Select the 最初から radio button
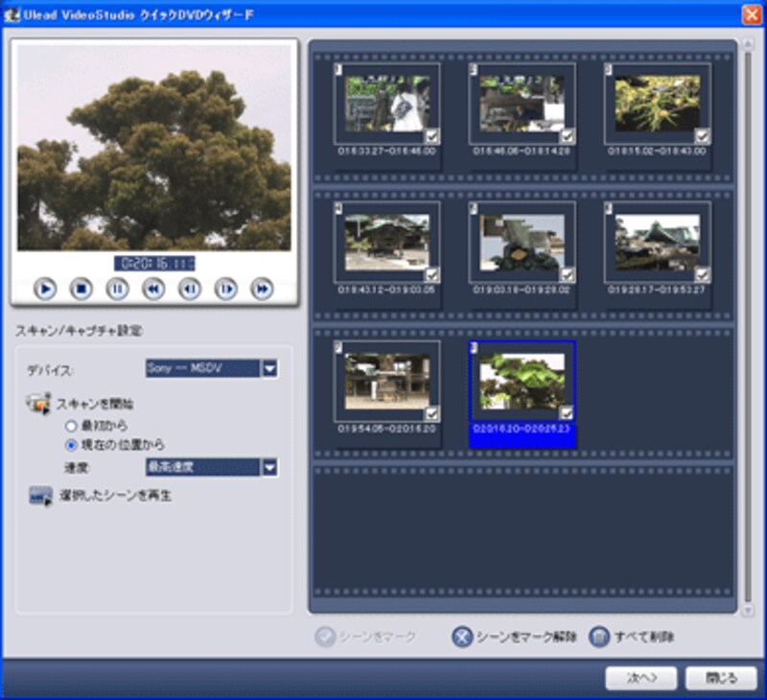Image resolution: width=767 pixels, height=700 pixels. [x=70, y=425]
